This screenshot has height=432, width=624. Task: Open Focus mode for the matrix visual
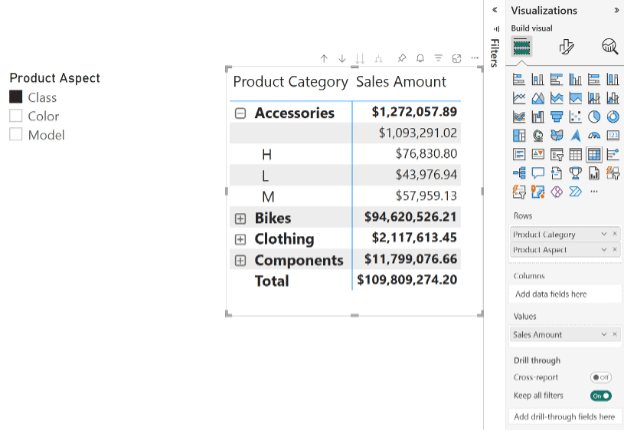(457, 59)
